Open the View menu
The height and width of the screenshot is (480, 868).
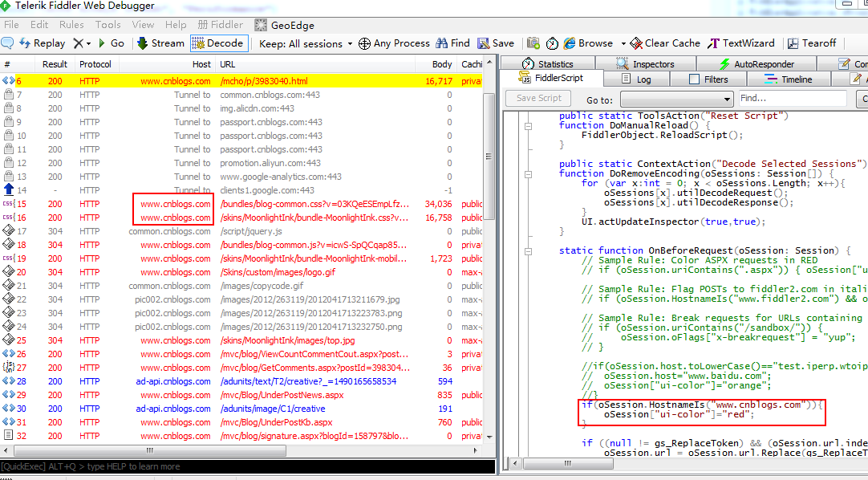143,25
